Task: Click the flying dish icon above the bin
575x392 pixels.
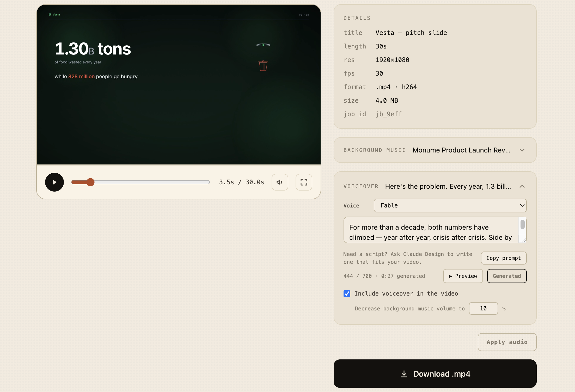Action: tap(263, 45)
